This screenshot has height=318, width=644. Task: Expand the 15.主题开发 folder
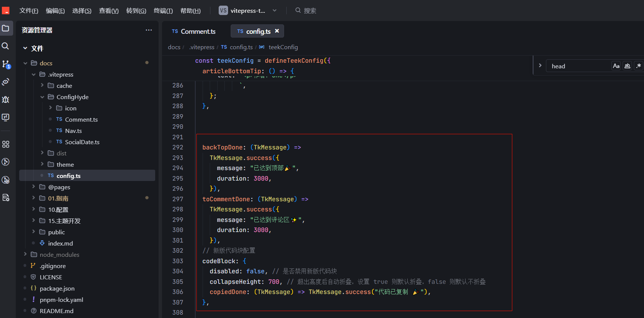33,221
